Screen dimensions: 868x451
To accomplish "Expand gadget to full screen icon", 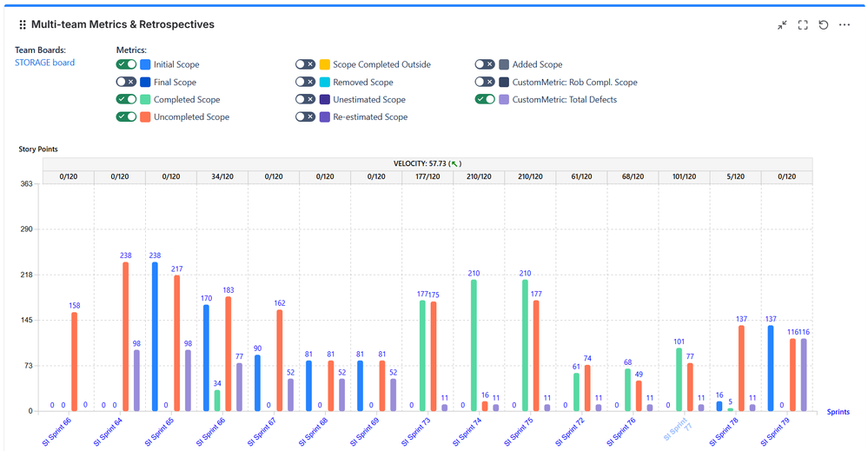I will pos(803,25).
